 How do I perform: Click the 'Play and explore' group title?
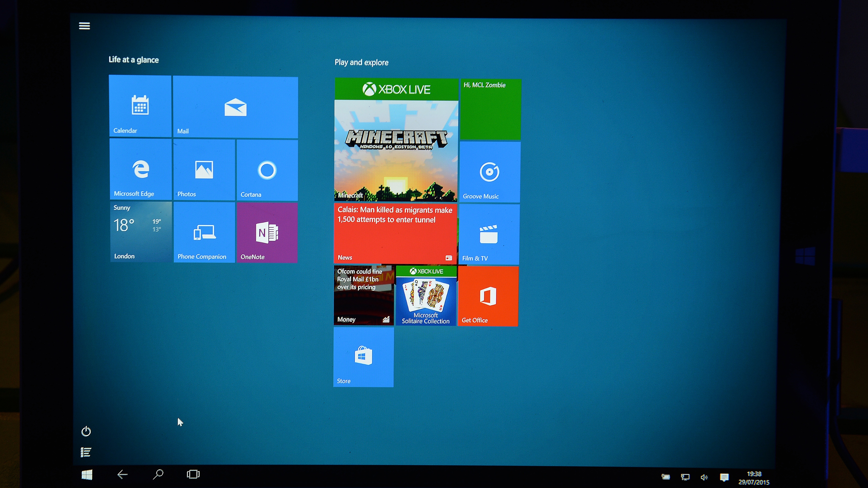(361, 62)
